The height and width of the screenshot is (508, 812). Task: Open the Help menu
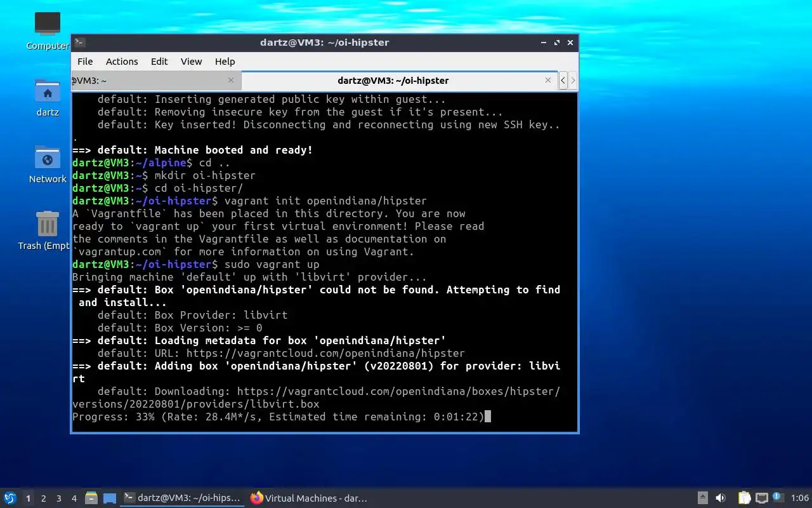point(225,62)
